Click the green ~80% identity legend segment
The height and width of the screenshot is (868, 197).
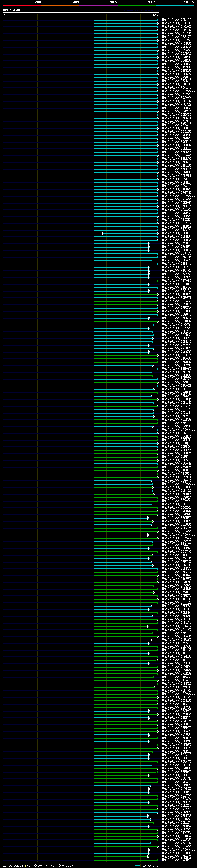[137, 6]
